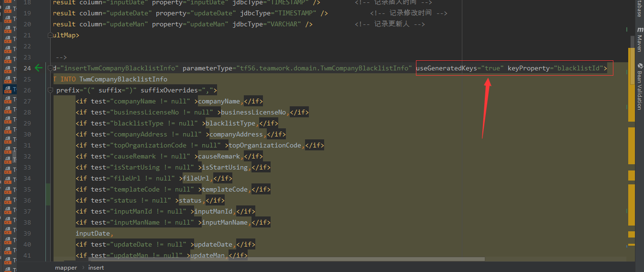Click 'templateCode,' on line 35
This screenshot has height=272, width=644.
pyautogui.click(x=227, y=189)
